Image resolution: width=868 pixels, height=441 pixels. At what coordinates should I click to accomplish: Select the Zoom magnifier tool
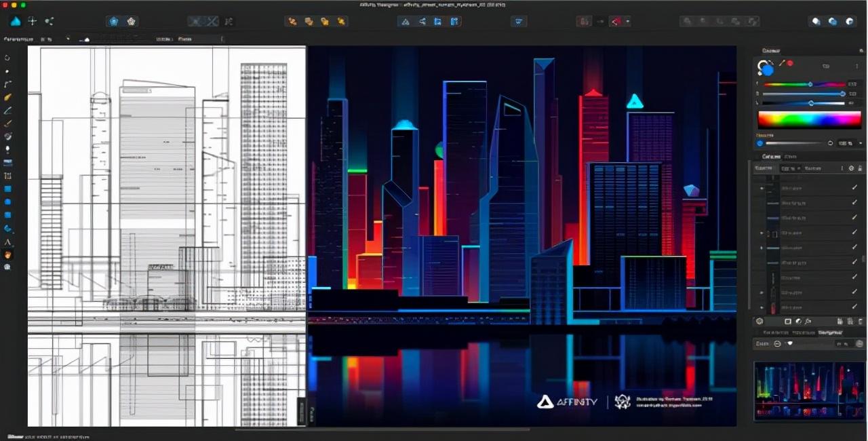[8, 267]
